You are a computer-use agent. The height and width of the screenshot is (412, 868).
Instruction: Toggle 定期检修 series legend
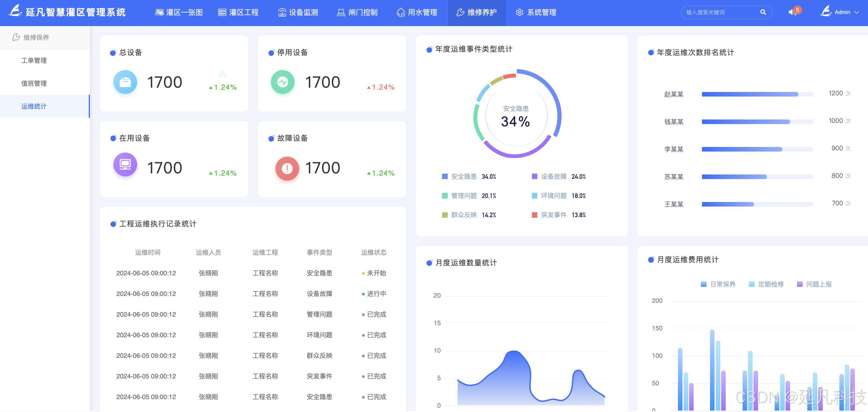[x=766, y=284]
